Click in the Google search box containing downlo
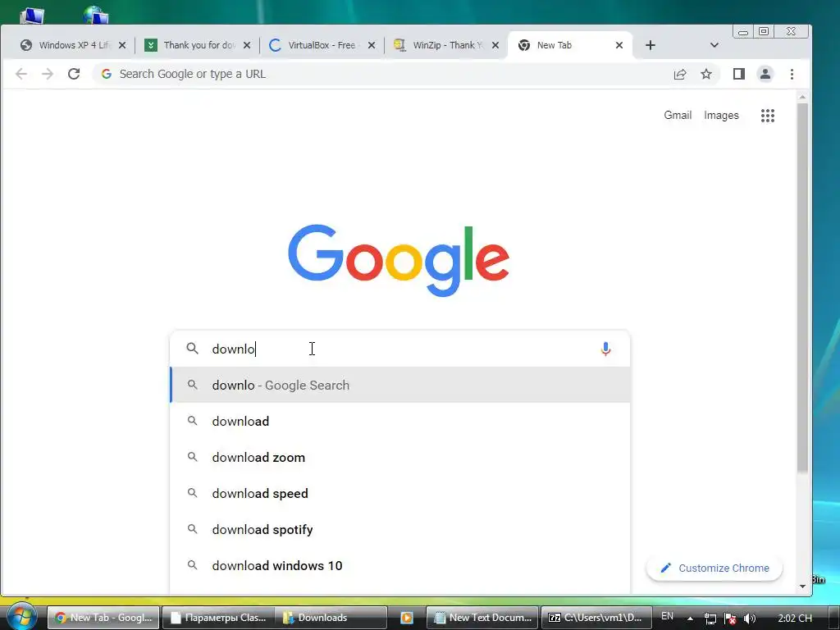840x630 pixels. point(399,349)
